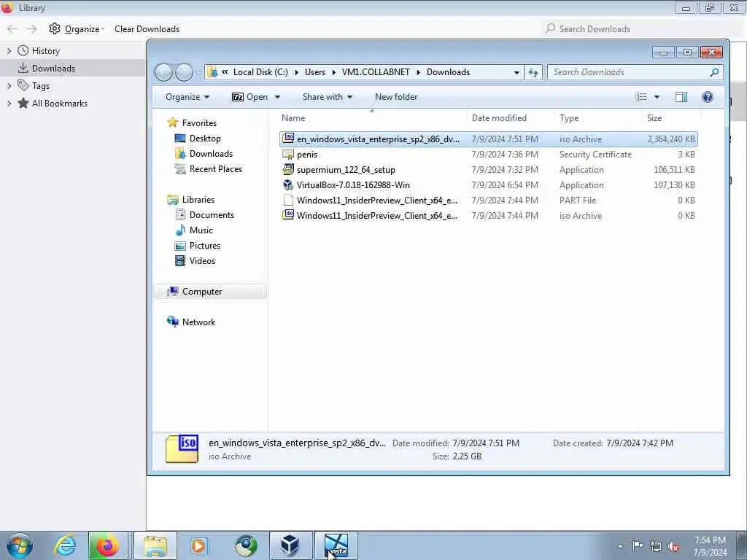Click Users in the address breadcrumb
Screen dimensions: 747x560
click(315, 72)
